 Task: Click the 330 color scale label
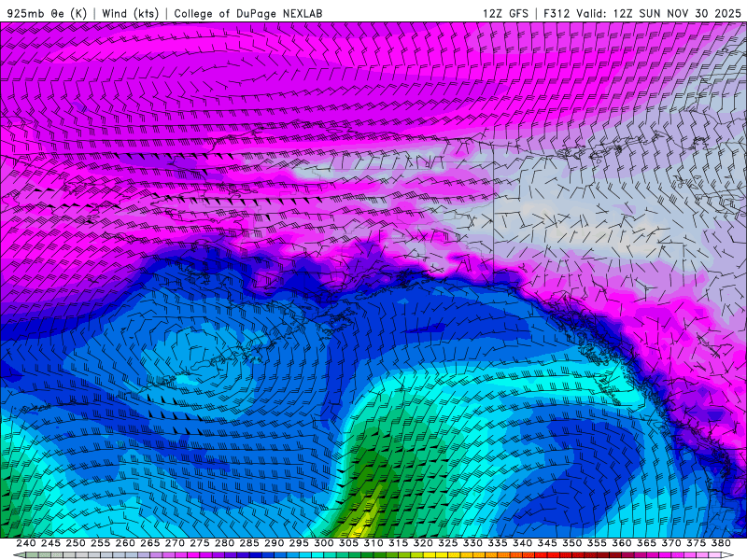(472, 543)
